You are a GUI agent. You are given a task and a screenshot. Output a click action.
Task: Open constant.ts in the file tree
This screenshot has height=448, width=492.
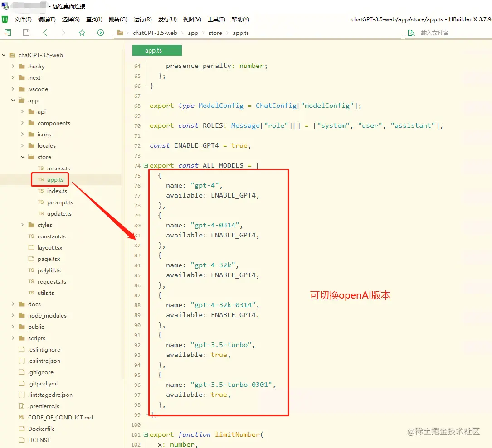(x=51, y=236)
